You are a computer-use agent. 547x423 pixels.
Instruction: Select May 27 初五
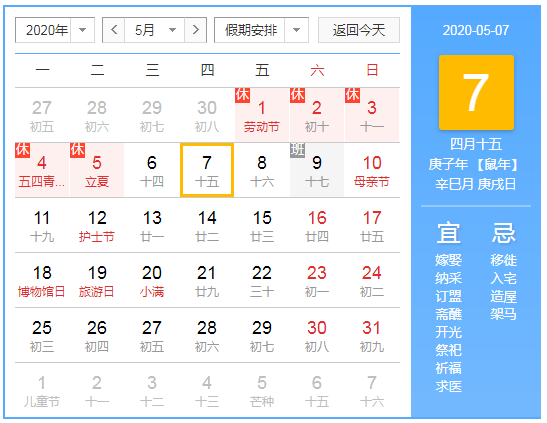152,335
